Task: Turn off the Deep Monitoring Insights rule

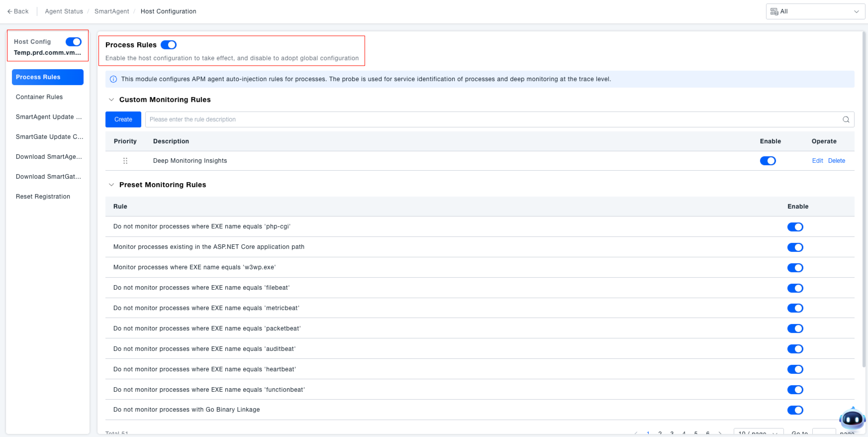Action: click(x=768, y=161)
